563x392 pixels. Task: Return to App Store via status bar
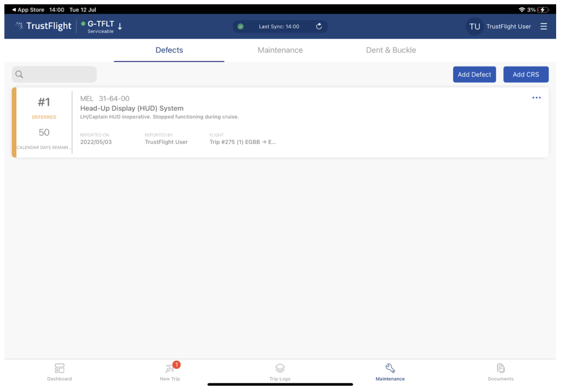tap(28, 9)
